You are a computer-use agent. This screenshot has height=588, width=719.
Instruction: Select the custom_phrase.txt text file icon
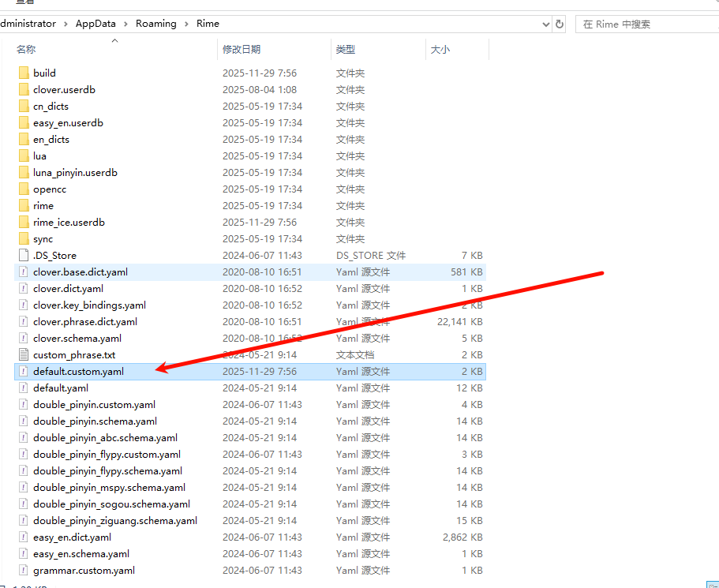(x=24, y=354)
